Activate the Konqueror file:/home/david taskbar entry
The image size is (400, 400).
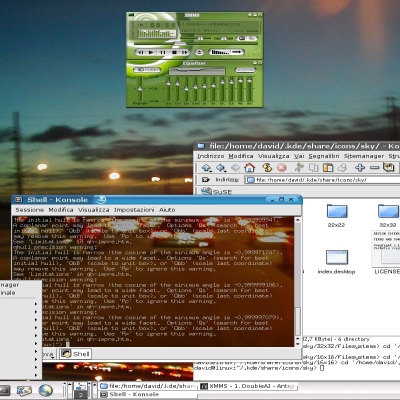[149, 386]
